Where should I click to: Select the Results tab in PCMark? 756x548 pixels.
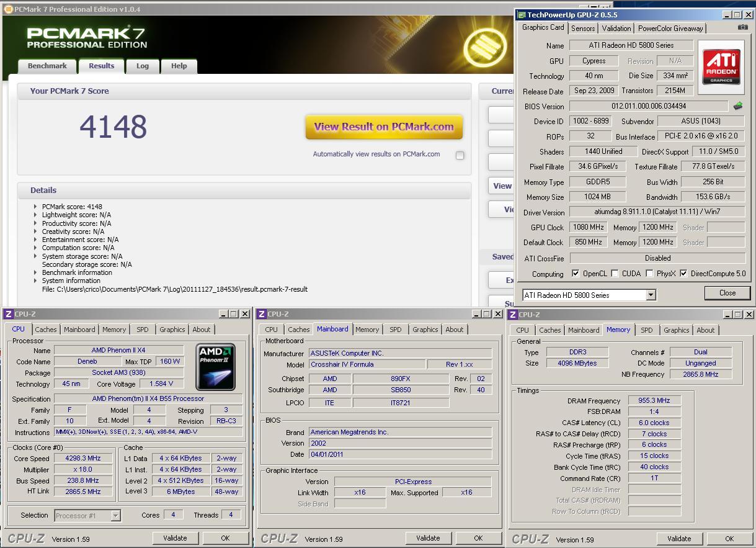[x=101, y=65]
